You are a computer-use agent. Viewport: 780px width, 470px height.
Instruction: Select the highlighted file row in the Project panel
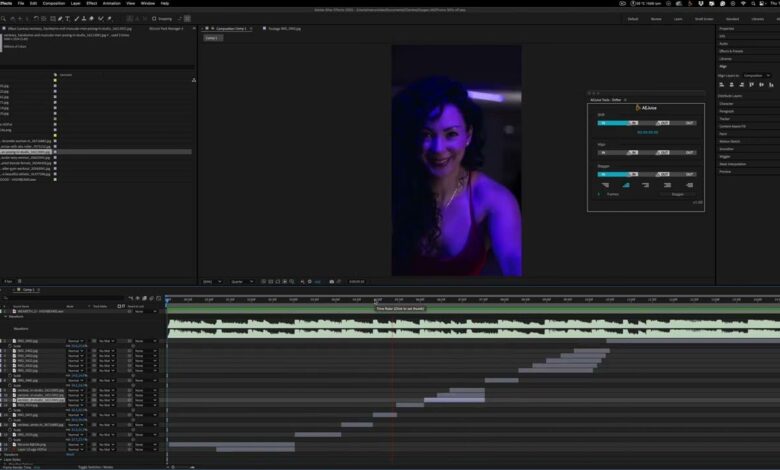96,152
